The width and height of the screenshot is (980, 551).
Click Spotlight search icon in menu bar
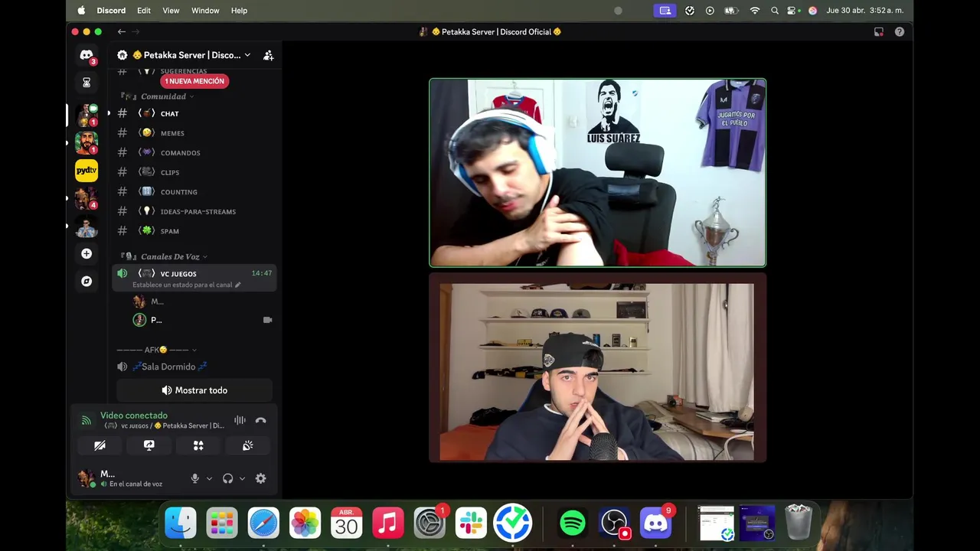coord(775,11)
